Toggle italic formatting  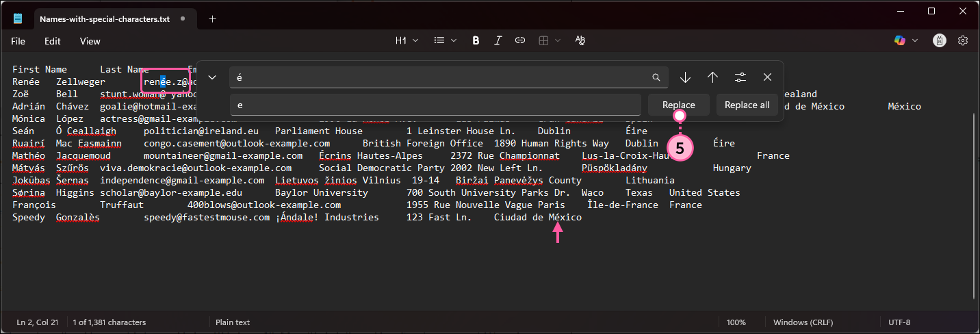[498, 41]
